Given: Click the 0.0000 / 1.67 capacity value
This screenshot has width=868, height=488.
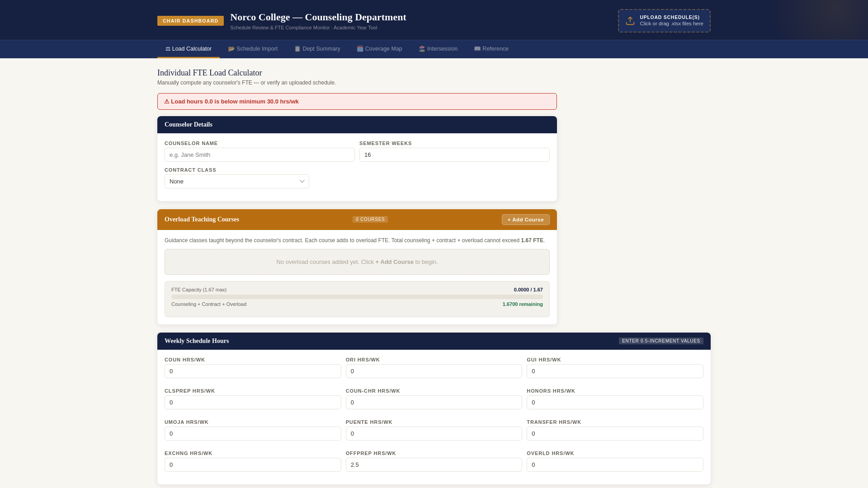Looking at the screenshot, I should (x=528, y=290).
